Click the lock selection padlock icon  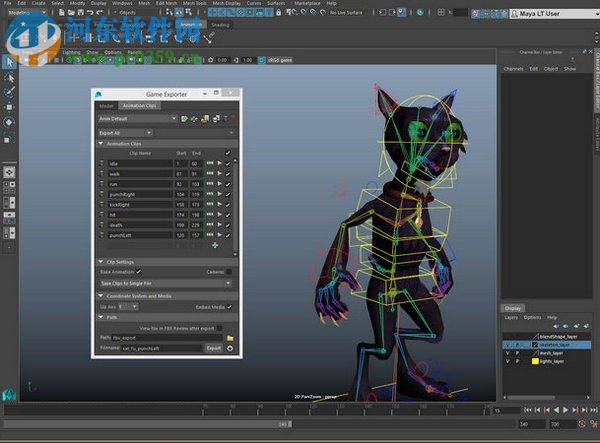click(x=279, y=13)
